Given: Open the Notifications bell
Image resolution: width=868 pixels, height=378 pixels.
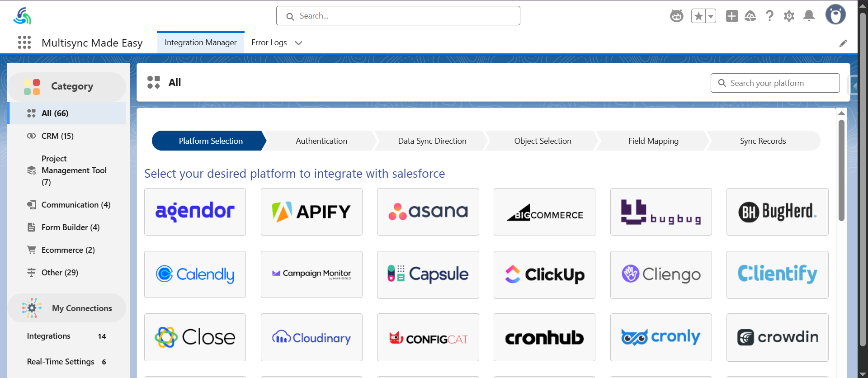Looking at the screenshot, I should (809, 16).
